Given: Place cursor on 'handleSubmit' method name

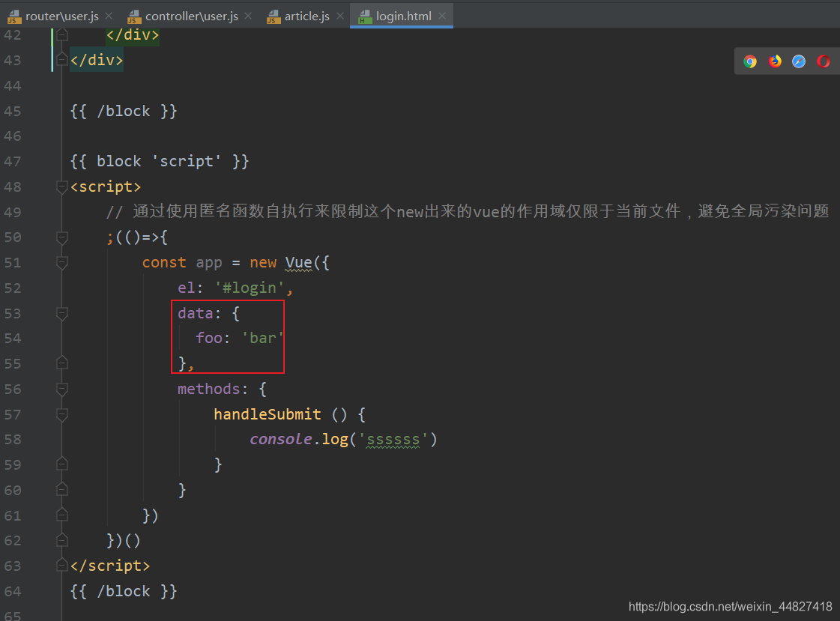Looking at the screenshot, I should coord(268,414).
